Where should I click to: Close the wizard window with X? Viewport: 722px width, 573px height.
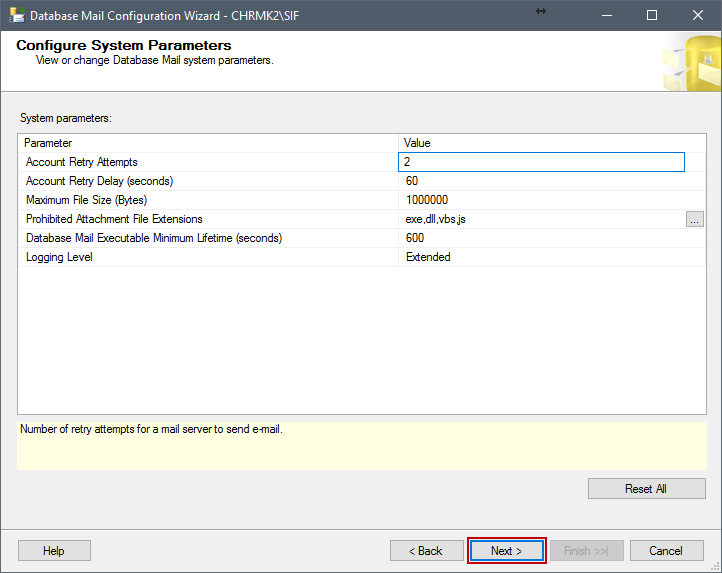pyautogui.click(x=698, y=15)
